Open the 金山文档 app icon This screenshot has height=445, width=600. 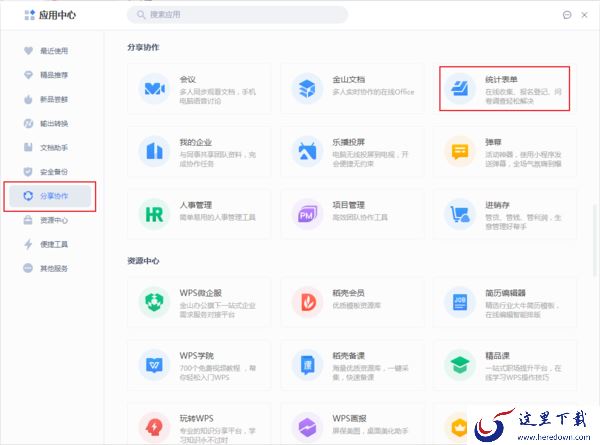click(307, 89)
